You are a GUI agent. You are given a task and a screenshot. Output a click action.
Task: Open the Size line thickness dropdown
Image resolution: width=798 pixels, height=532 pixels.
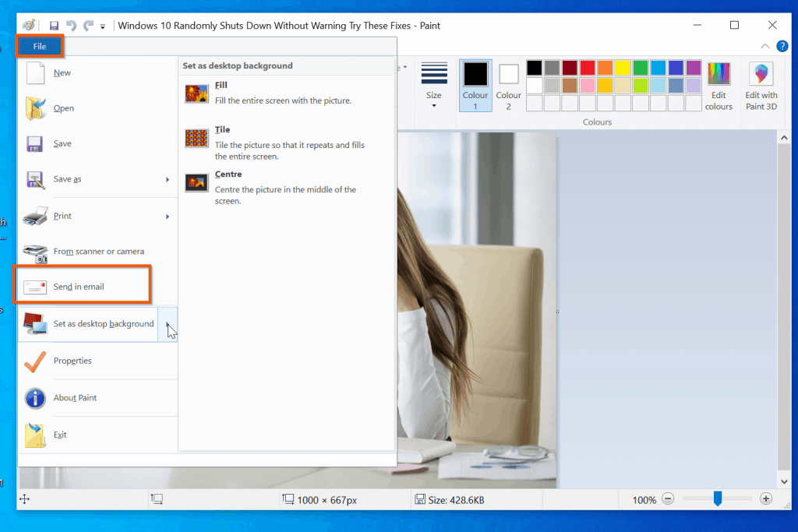(433, 86)
